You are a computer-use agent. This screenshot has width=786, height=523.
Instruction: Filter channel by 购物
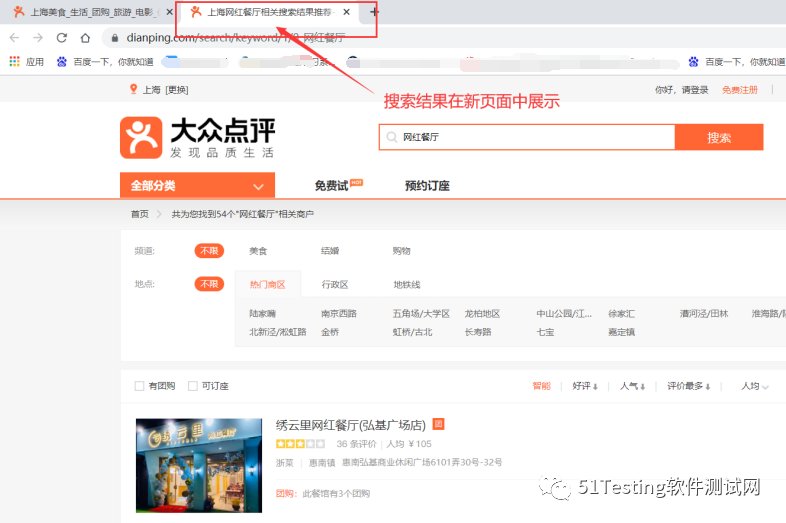coord(402,251)
